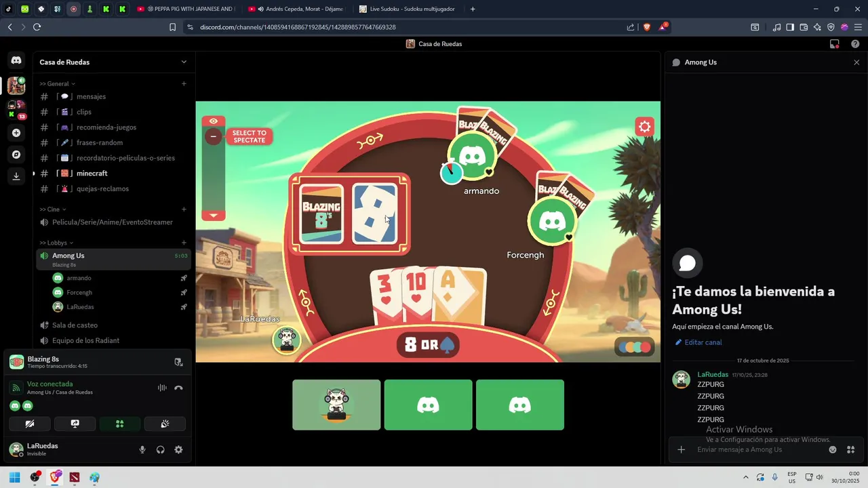Screen dimensions: 868x488
Task: Click the emoji picker in message box
Action: tap(833, 449)
